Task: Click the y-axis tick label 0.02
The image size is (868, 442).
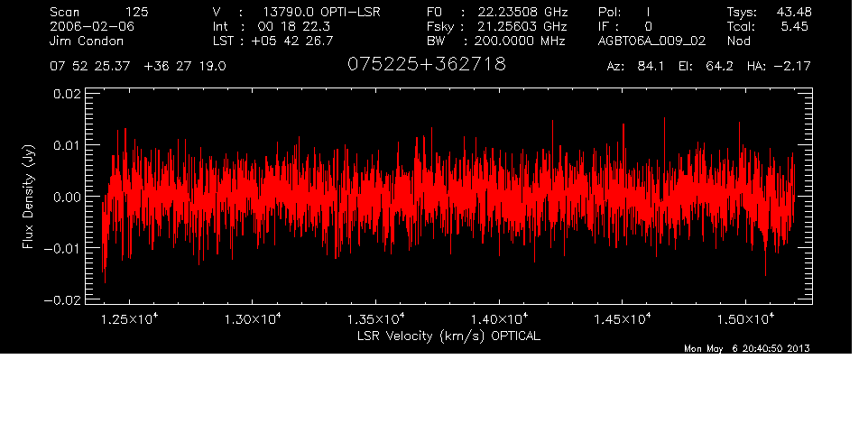Action: pyautogui.click(x=67, y=94)
